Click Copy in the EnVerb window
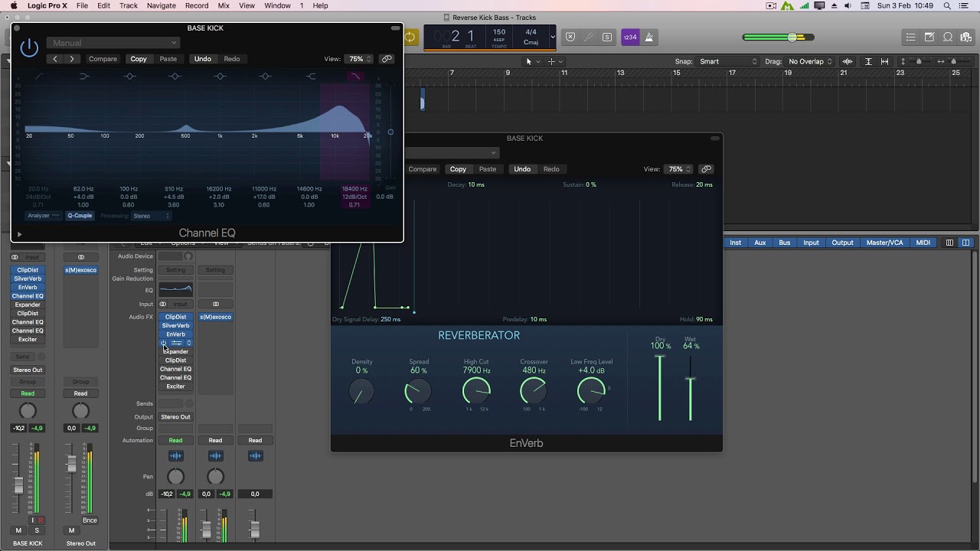The height and width of the screenshot is (551, 980). click(x=458, y=169)
